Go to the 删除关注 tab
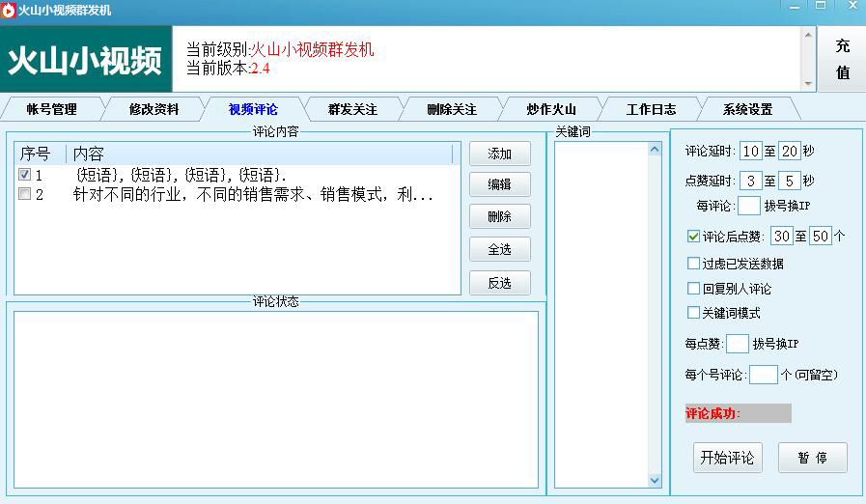This screenshot has width=866, height=504. click(452, 109)
